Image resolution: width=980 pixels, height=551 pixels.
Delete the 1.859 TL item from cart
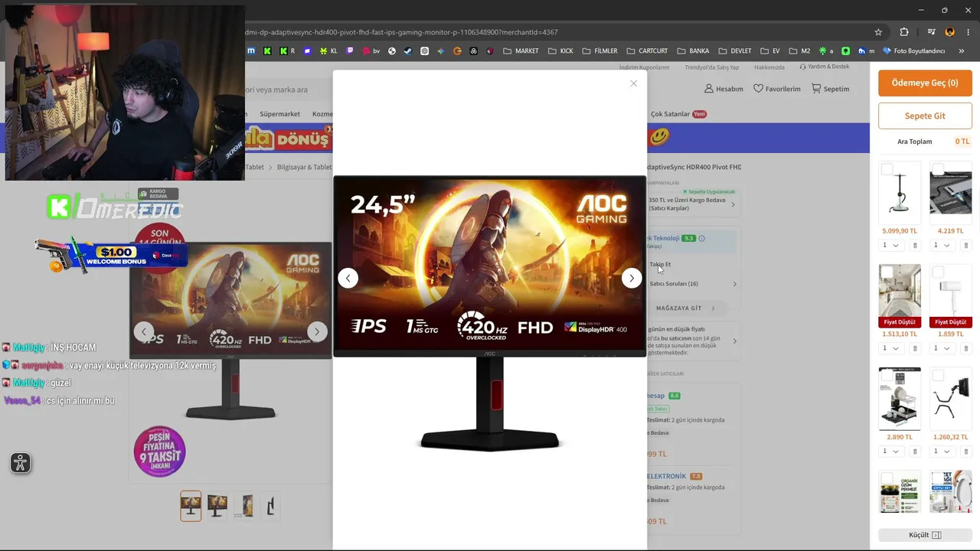966,349
